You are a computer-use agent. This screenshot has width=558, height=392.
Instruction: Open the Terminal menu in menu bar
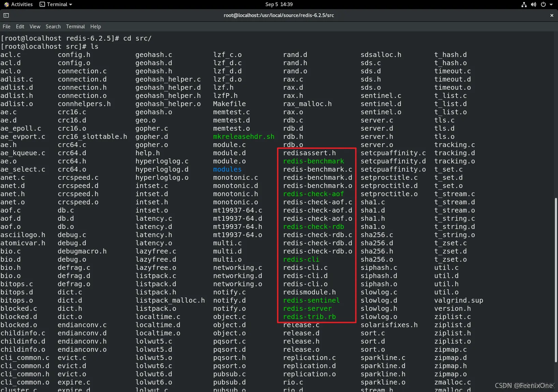(x=75, y=27)
